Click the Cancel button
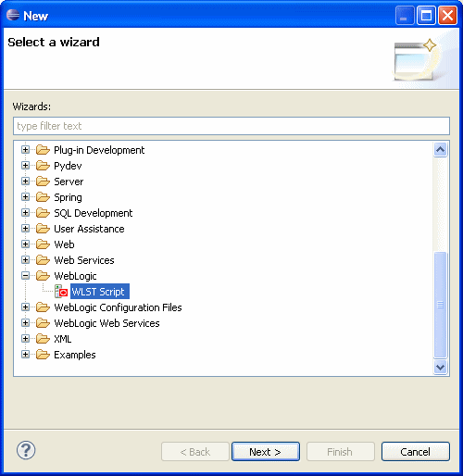Image resolution: width=463 pixels, height=476 pixels. tap(415, 452)
